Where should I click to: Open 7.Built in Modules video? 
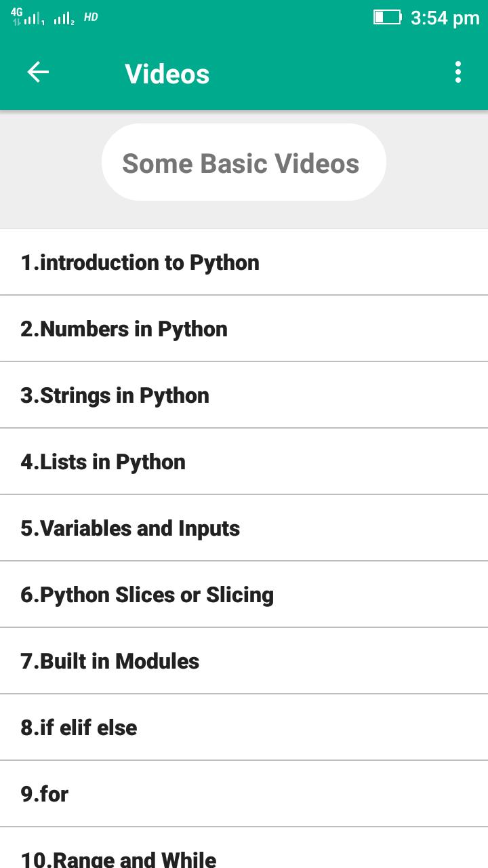point(244,661)
